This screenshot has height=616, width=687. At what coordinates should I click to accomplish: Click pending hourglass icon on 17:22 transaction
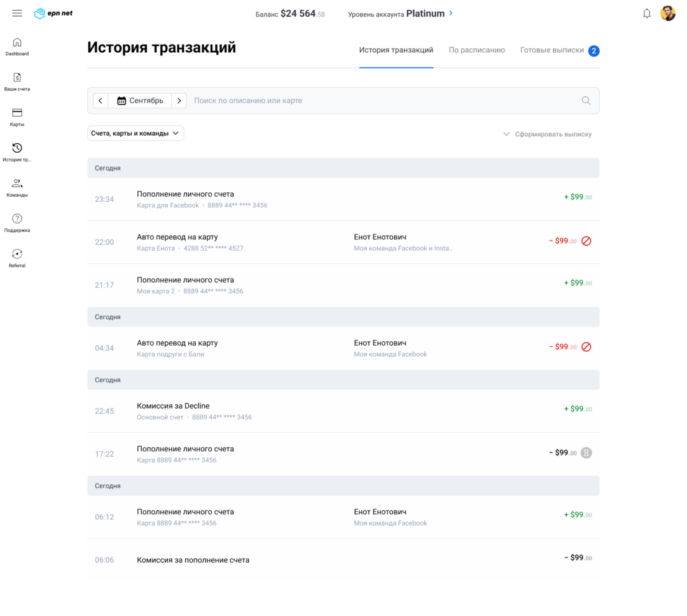pyautogui.click(x=586, y=453)
